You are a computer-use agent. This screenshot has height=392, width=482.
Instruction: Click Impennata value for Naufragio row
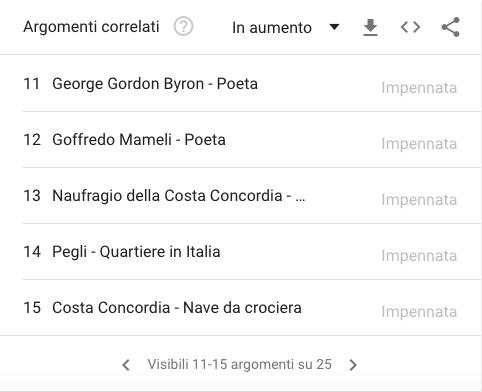tap(419, 200)
